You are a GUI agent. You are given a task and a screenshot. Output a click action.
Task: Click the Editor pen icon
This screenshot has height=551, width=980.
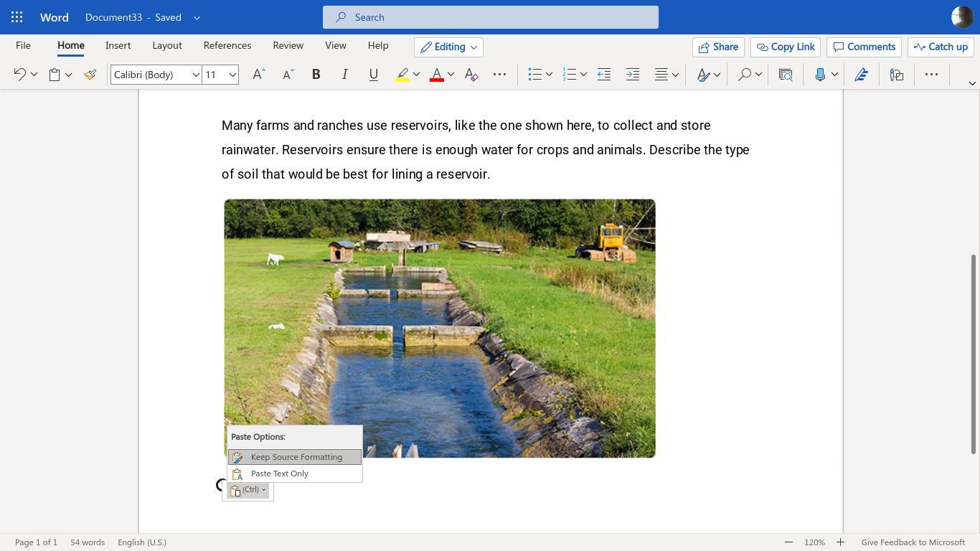tap(862, 75)
